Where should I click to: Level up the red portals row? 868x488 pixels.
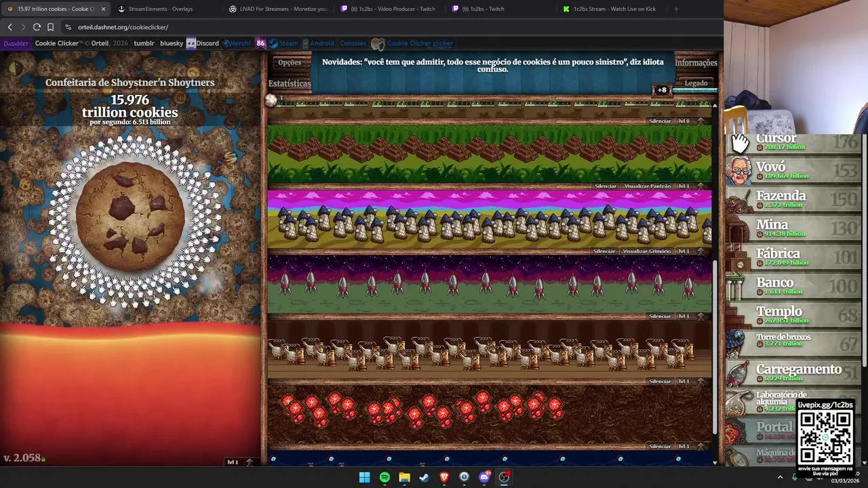692,446
